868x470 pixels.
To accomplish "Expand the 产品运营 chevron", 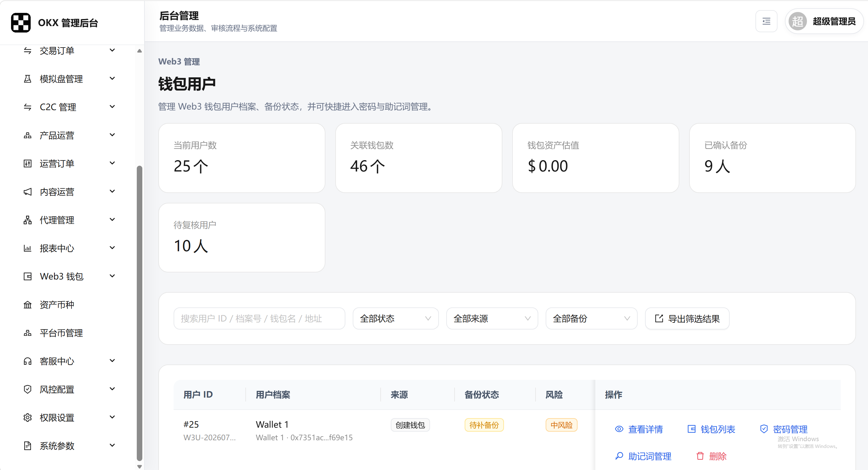I will [x=112, y=135].
